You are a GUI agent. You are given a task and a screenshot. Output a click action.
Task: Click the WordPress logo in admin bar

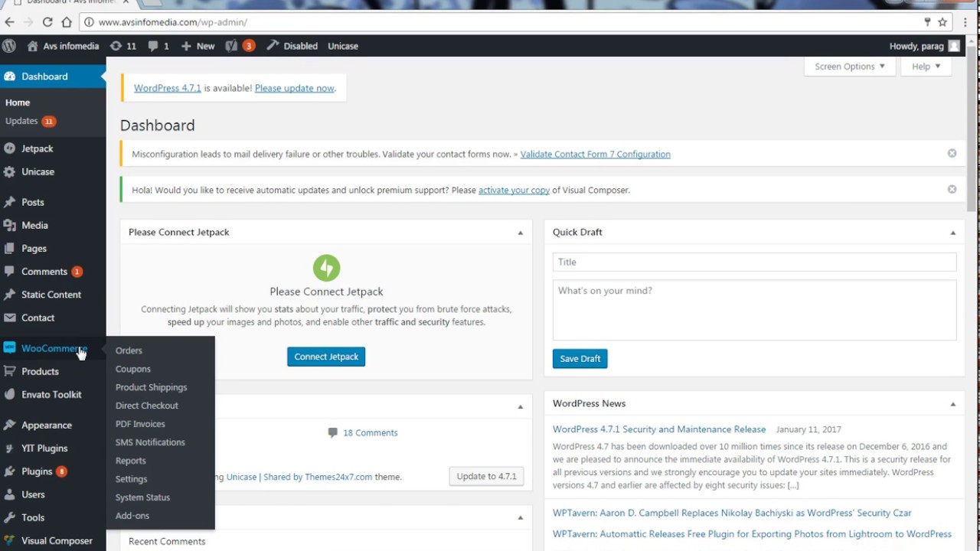point(9,46)
